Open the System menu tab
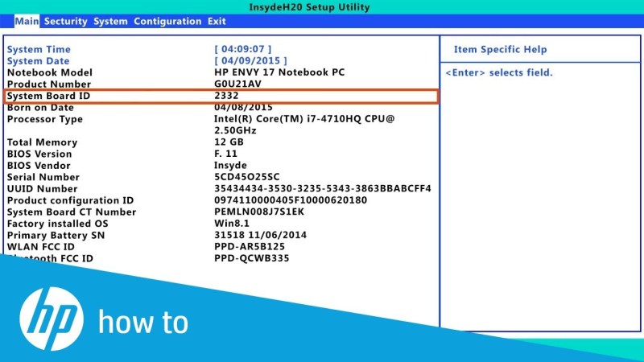Viewport: 644px width, 362px height. point(110,22)
